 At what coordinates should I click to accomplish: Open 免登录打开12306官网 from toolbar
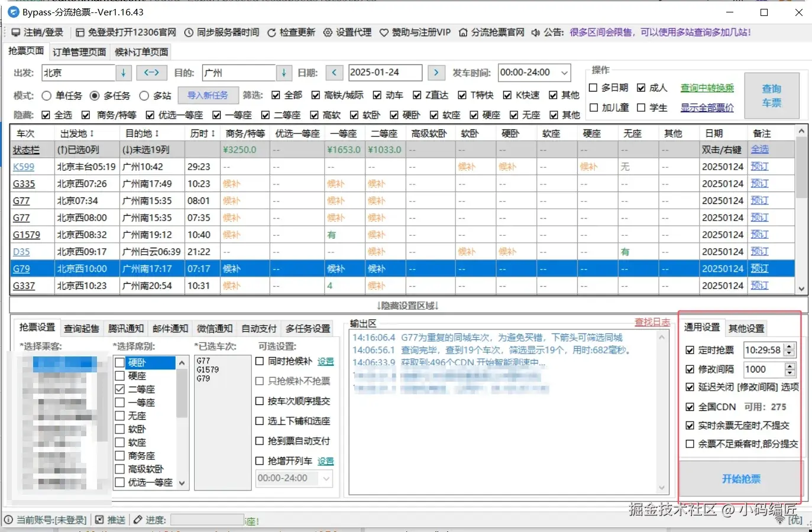(80, 33)
